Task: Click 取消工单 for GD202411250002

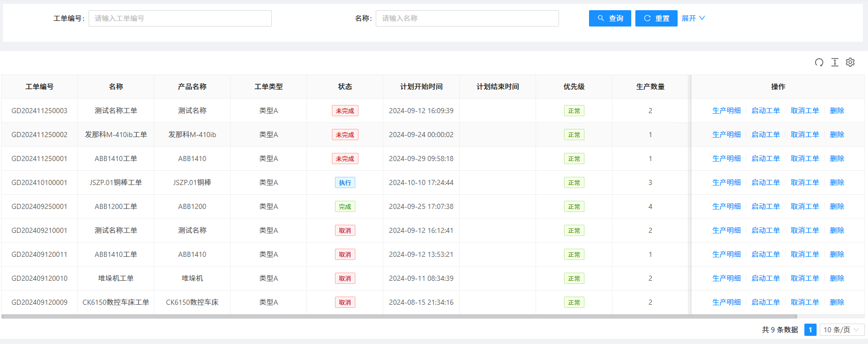Action: tap(805, 135)
